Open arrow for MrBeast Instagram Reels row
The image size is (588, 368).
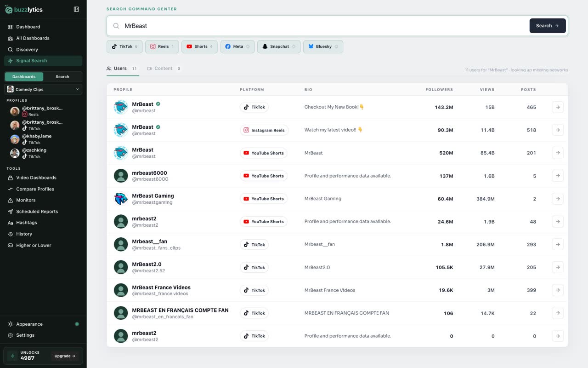pyautogui.click(x=558, y=130)
